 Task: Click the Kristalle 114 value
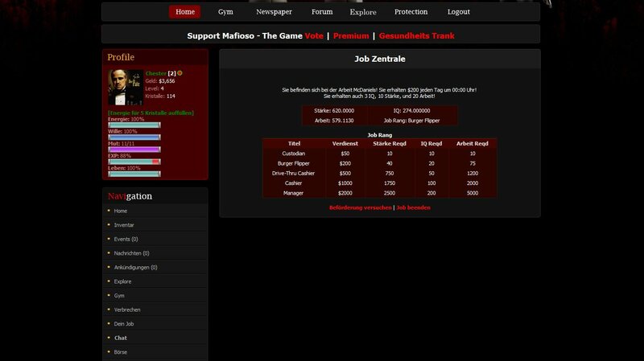tap(171, 96)
